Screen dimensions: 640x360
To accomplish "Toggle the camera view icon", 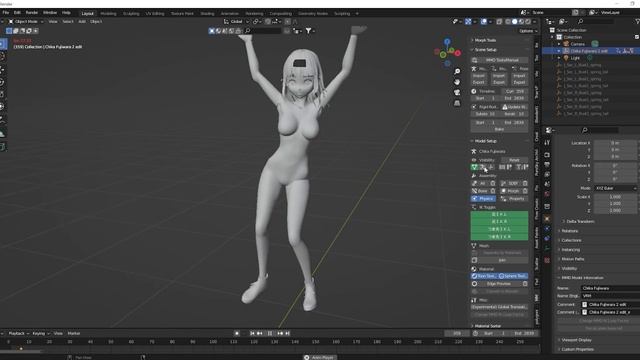I will point(457,93).
